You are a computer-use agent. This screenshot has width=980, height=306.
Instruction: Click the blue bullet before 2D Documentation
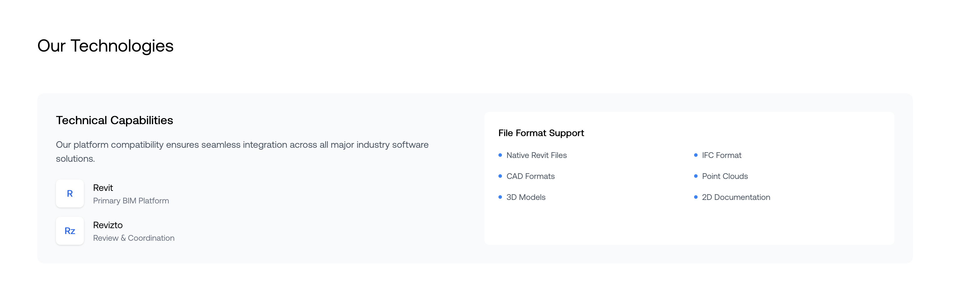point(696,197)
